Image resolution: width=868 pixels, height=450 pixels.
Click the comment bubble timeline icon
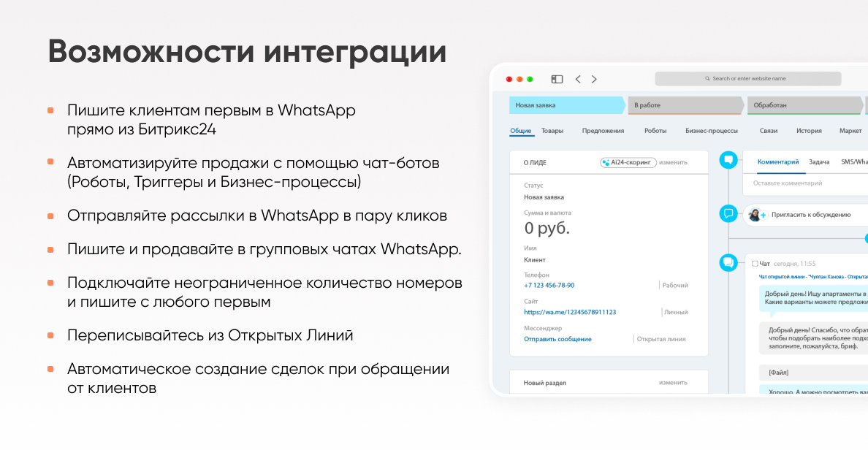click(x=728, y=161)
